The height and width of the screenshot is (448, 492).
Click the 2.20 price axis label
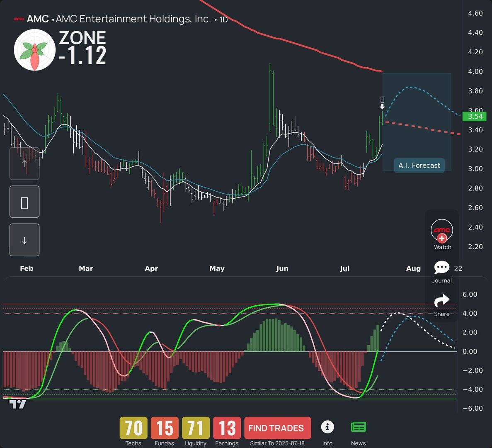point(475,247)
